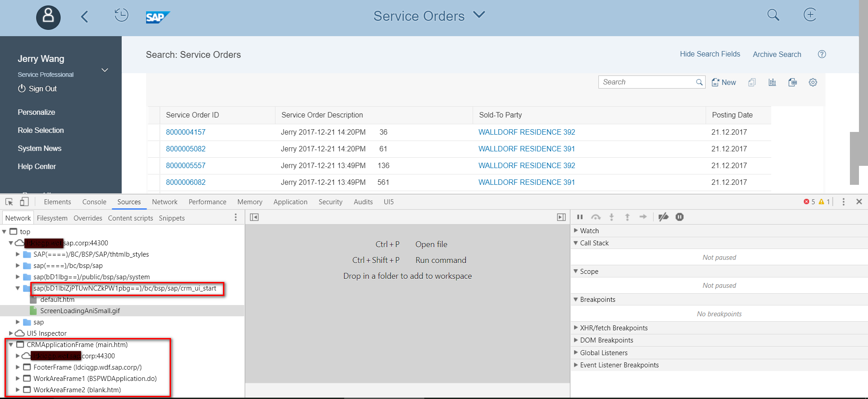This screenshot has width=868, height=399.
Task: Open DevTools customize three-dot menu
Action: click(x=844, y=202)
